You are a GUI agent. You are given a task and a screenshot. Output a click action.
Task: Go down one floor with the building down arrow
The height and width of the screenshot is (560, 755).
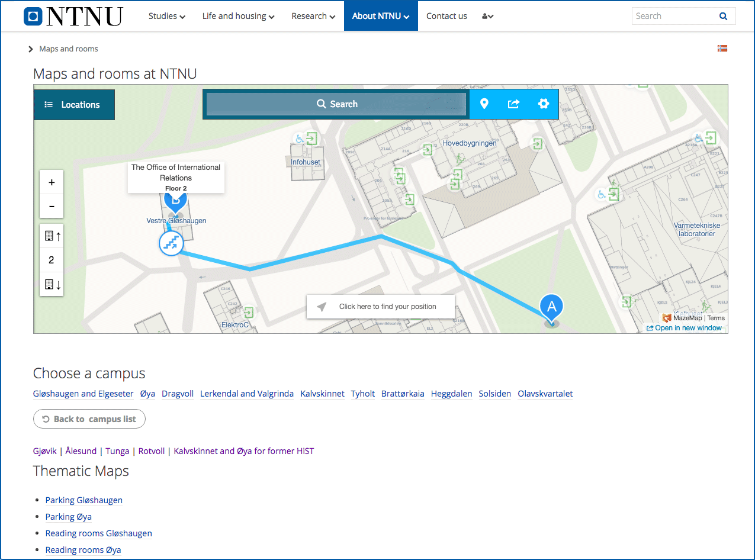(x=52, y=284)
